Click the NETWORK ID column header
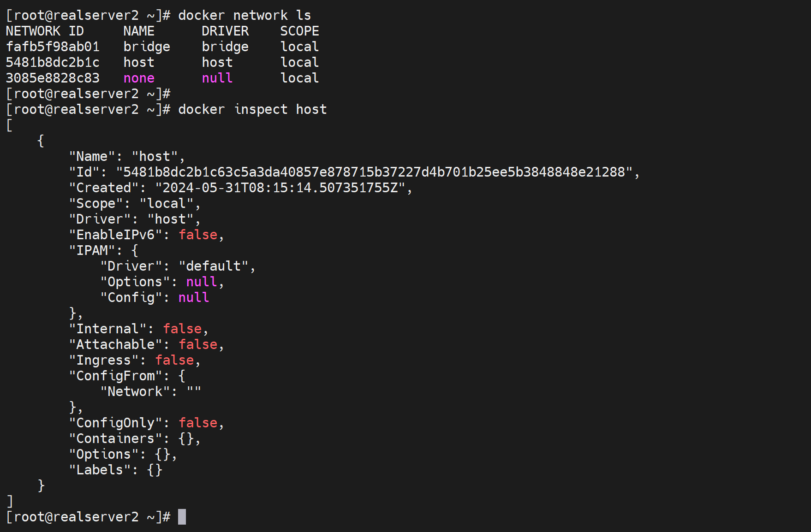The image size is (811, 532). [x=45, y=31]
